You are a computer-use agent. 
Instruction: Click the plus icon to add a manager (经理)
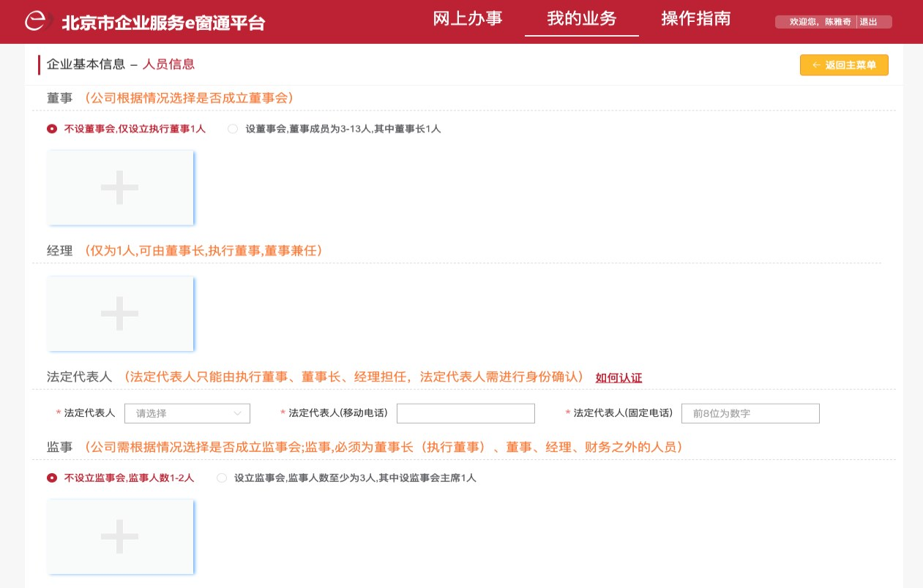pos(119,314)
